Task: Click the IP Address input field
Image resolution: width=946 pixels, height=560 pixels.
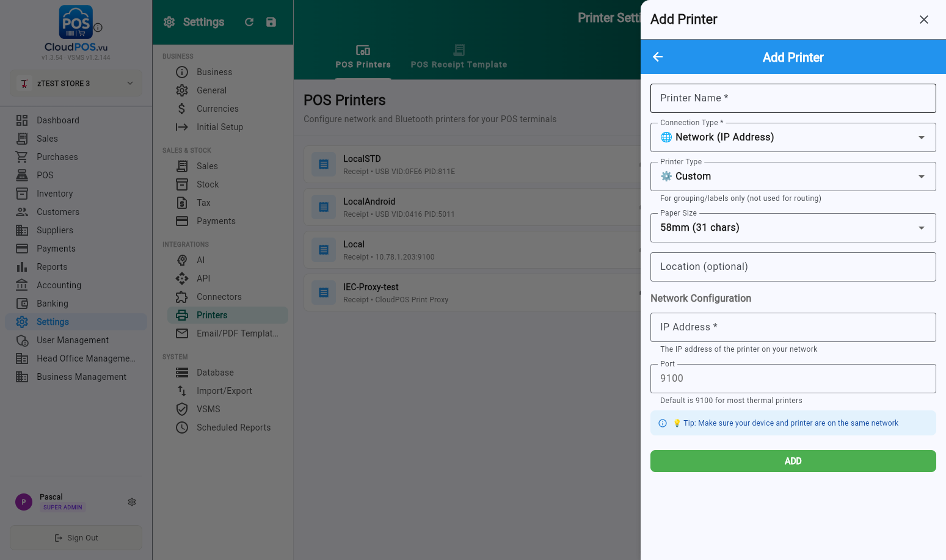Action: 793,327
